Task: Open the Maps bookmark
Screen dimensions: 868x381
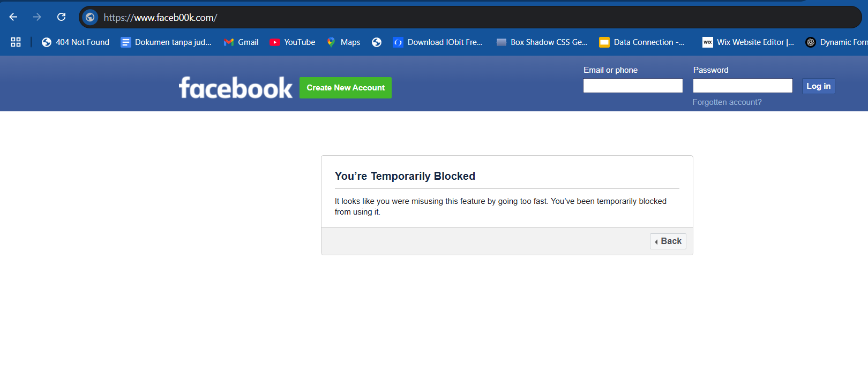Action: pyautogui.click(x=343, y=42)
